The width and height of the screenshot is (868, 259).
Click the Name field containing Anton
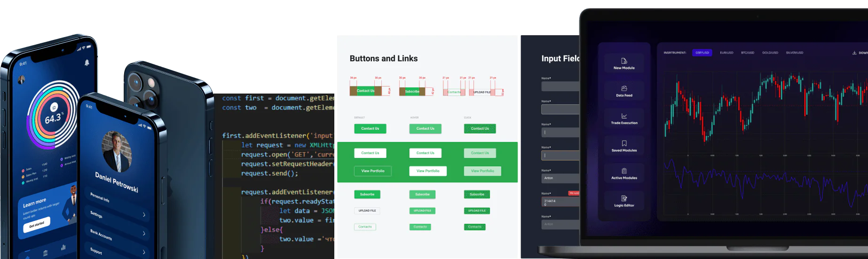tap(560, 178)
